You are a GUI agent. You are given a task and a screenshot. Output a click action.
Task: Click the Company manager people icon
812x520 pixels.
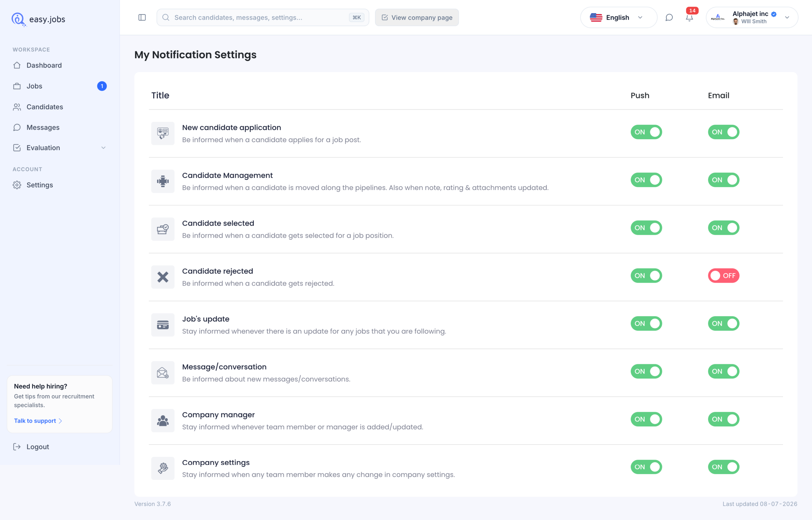[163, 421]
